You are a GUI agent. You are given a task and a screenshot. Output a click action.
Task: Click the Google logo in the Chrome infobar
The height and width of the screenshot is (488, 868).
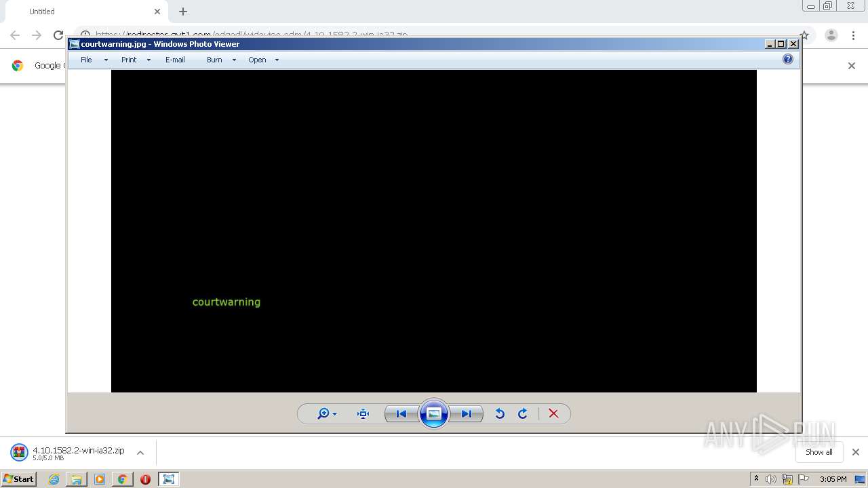(x=18, y=65)
